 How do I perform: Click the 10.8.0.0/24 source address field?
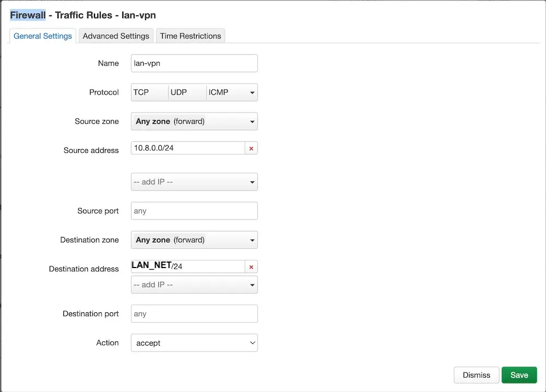(188, 148)
